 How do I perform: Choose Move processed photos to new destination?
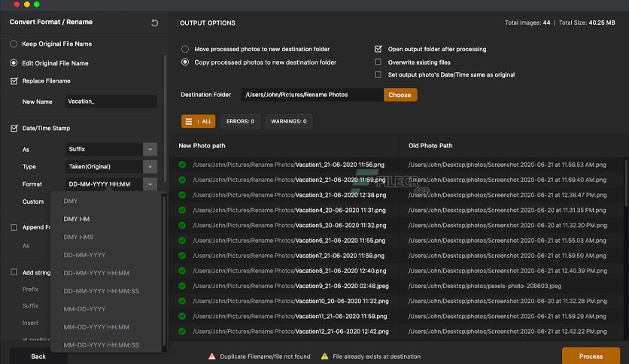(x=185, y=49)
